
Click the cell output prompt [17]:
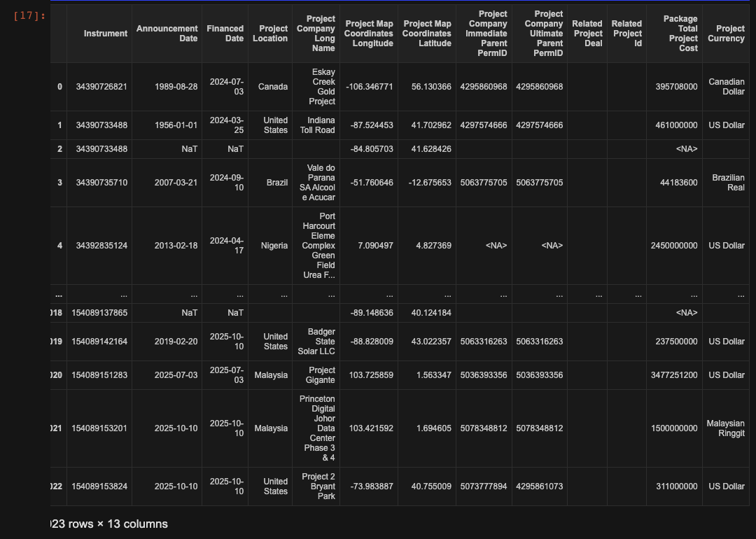tap(29, 16)
